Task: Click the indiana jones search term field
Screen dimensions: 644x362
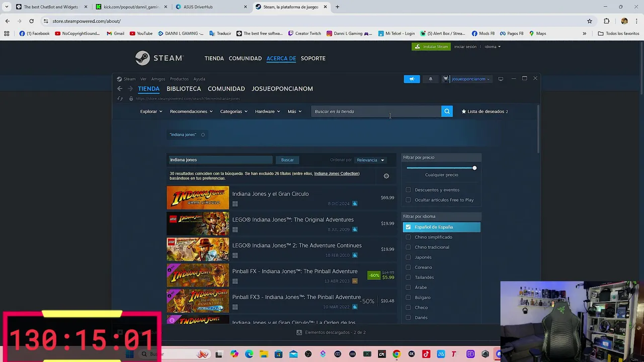Action: (x=220, y=160)
